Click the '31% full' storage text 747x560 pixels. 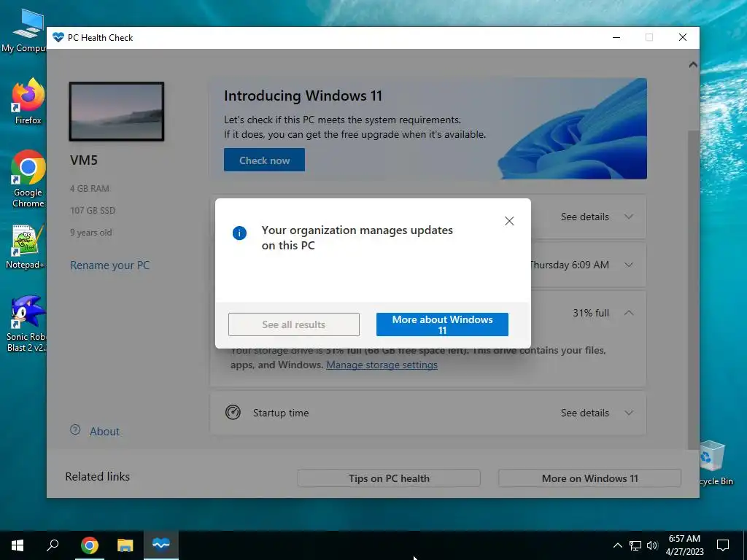(x=591, y=313)
